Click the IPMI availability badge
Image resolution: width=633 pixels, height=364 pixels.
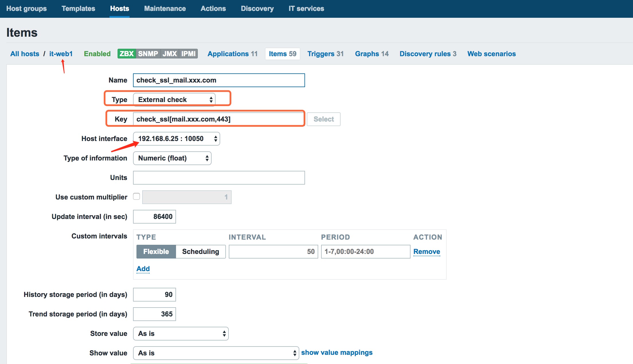pyautogui.click(x=188, y=54)
